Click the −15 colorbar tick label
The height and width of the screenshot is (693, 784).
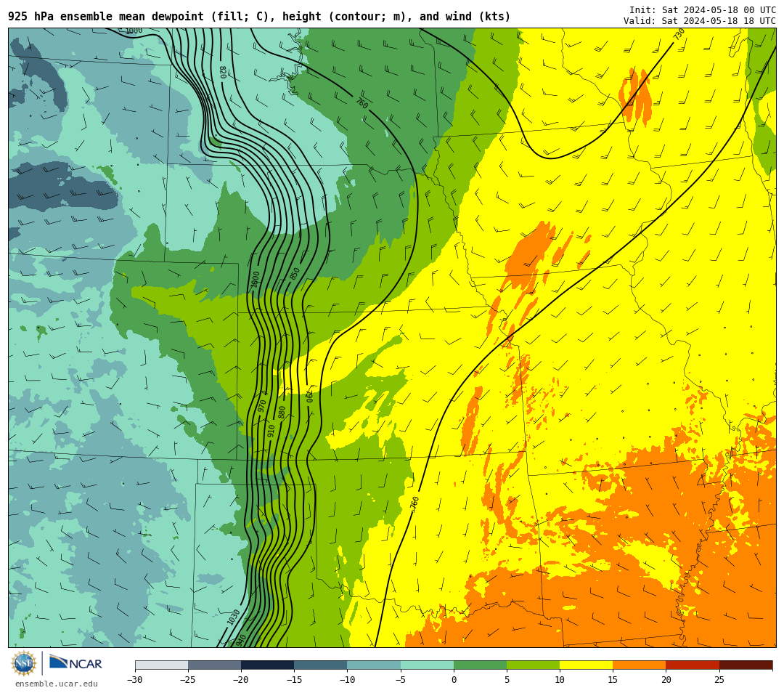(x=294, y=679)
